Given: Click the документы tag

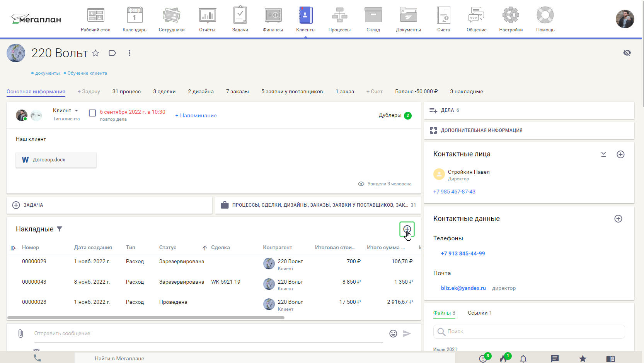Looking at the screenshot, I should tap(47, 73).
